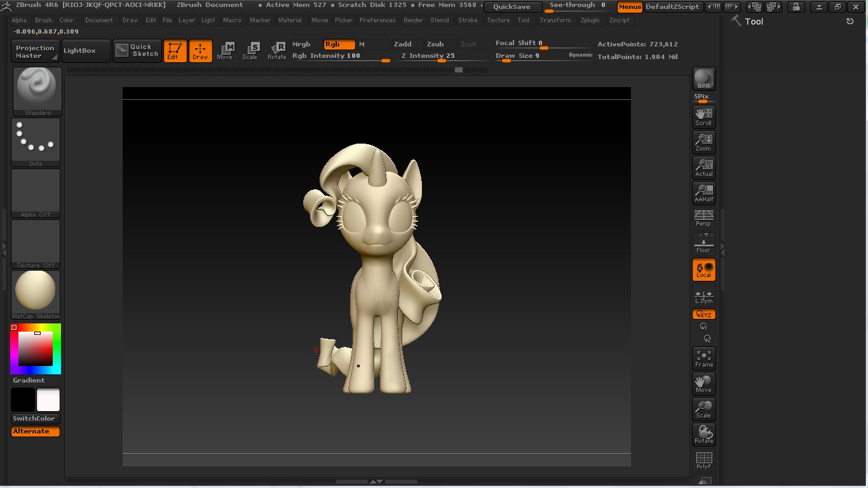Click the AAHalf view icon
This screenshot has height=488, width=868.
(x=703, y=193)
